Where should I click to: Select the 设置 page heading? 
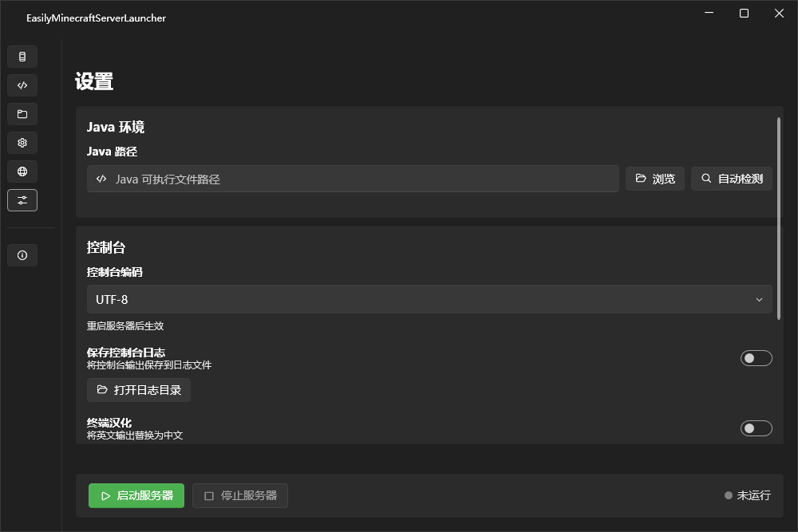(x=94, y=81)
